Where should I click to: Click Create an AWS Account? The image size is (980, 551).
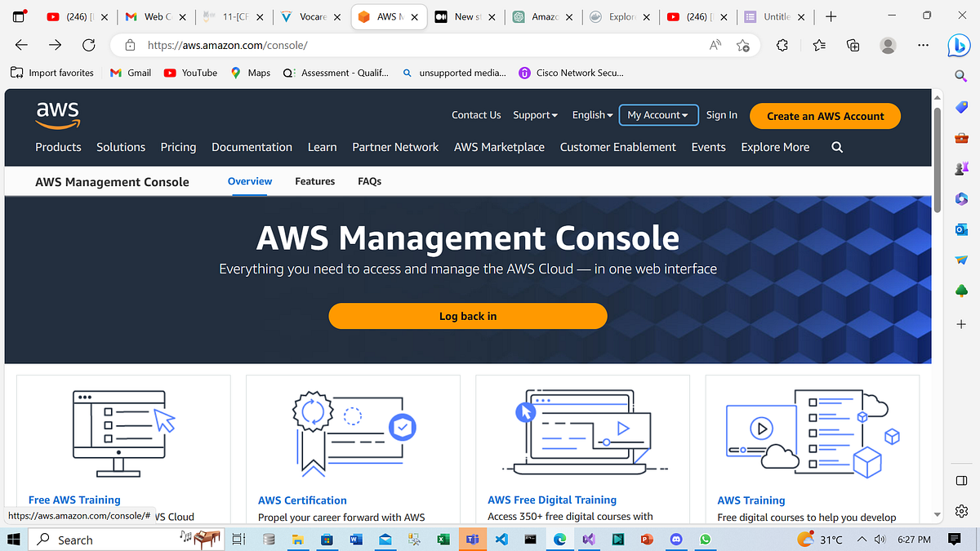coord(825,116)
